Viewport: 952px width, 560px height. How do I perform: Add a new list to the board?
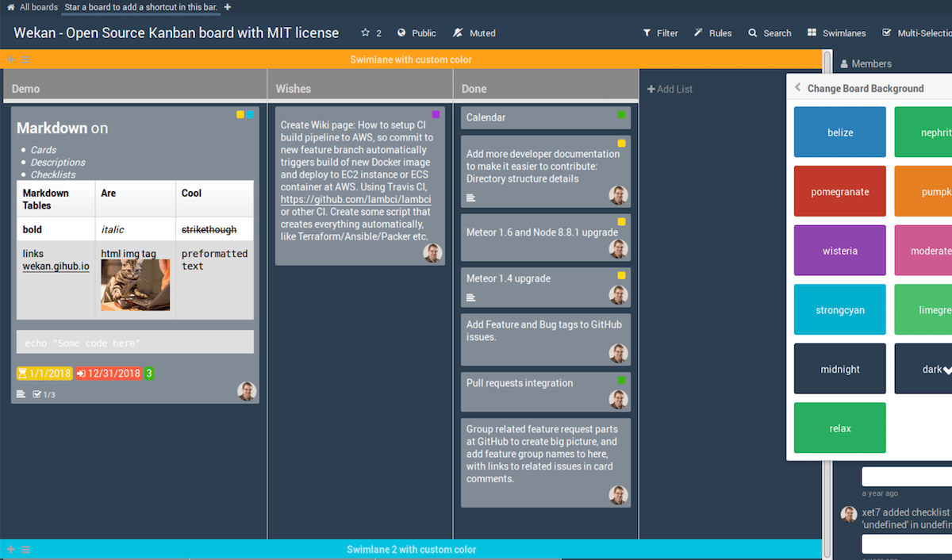pyautogui.click(x=670, y=89)
